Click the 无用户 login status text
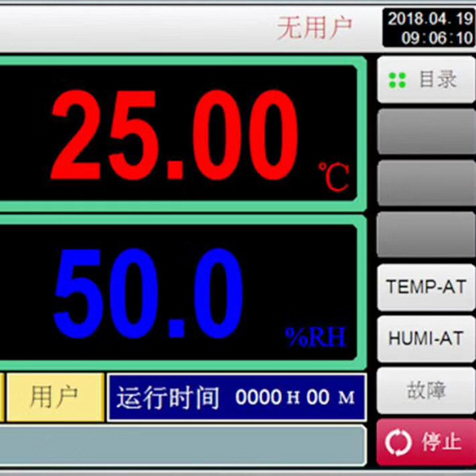 pos(314,28)
